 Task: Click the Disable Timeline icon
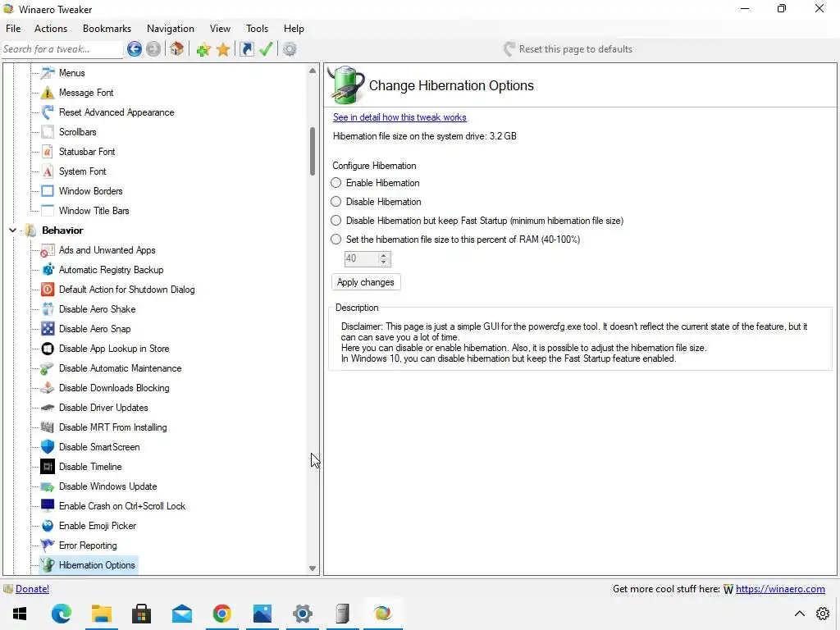click(48, 467)
